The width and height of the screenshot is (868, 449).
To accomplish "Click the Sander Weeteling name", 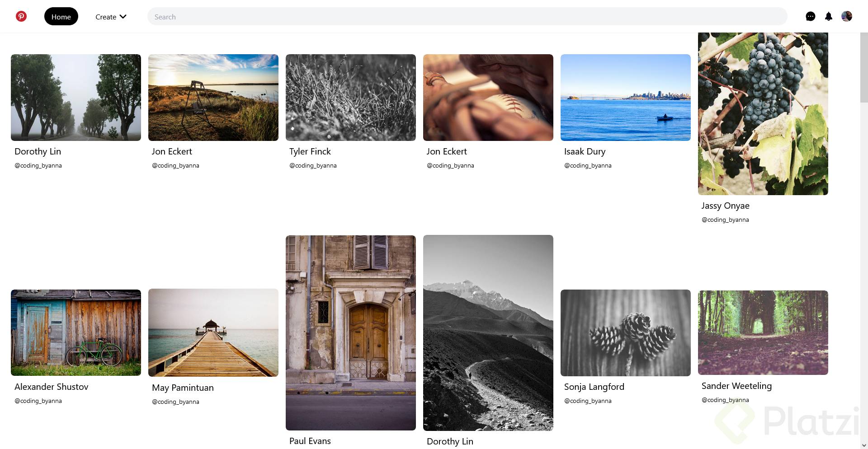I will coord(736,386).
